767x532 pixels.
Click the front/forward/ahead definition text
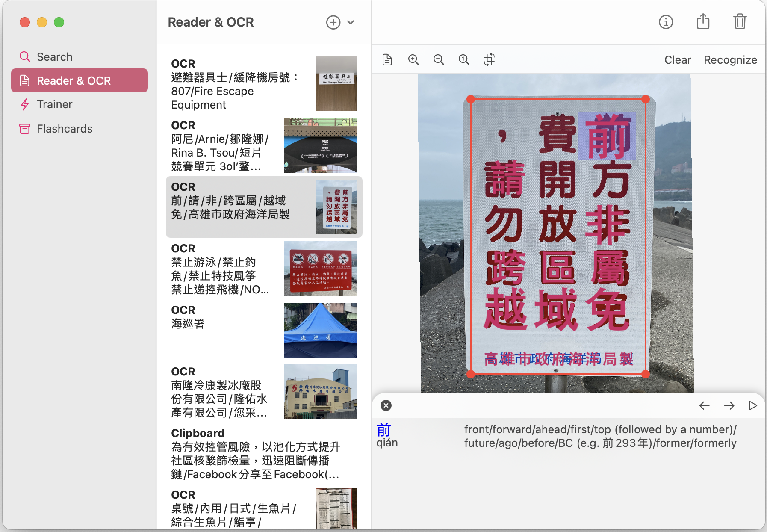pyautogui.click(x=600, y=436)
